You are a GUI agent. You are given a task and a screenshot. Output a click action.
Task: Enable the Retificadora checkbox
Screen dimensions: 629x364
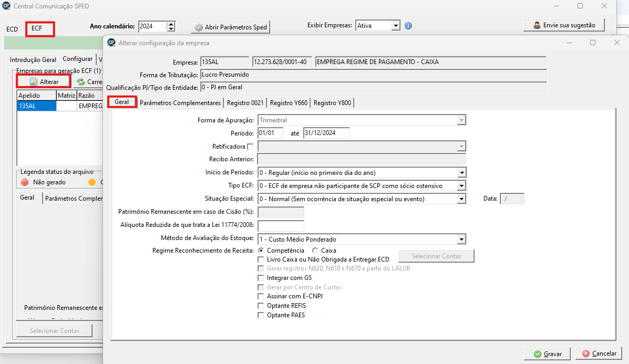click(250, 147)
